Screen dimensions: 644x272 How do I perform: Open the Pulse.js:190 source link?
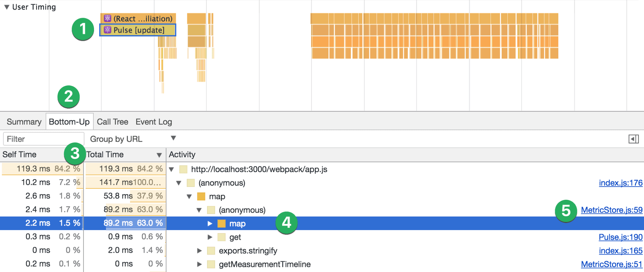coord(620,237)
